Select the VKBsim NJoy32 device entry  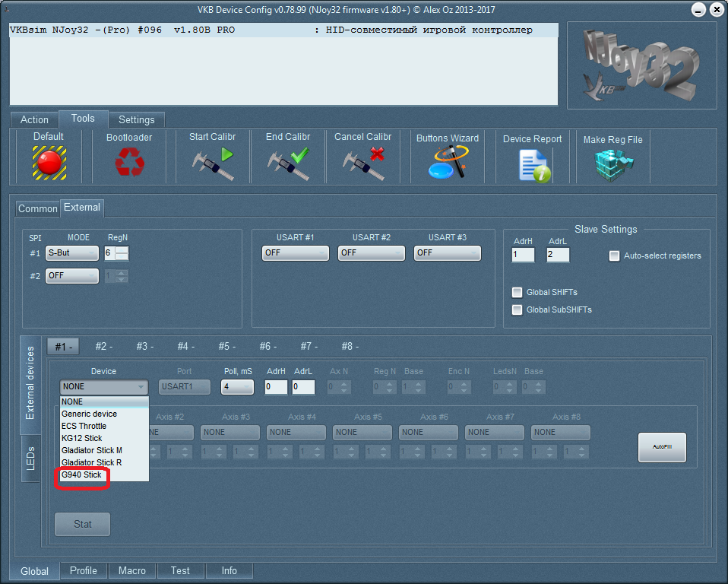point(283,30)
